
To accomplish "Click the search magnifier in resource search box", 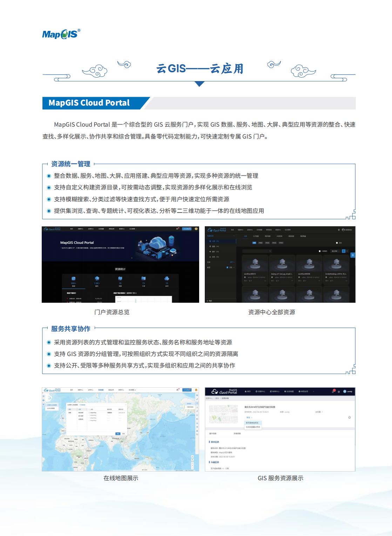I will coord(270,251).
